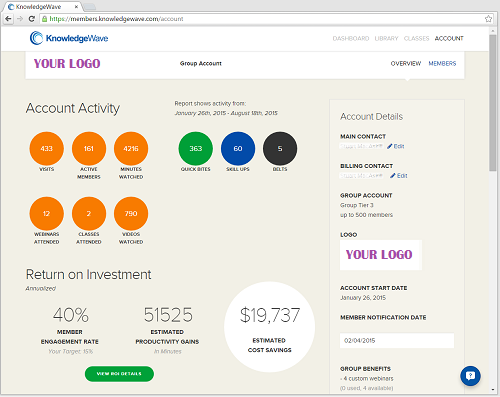This screenshot has width=500, height=397.
Task: Click the 40% member engagement rate
Action: coord(71,315)
